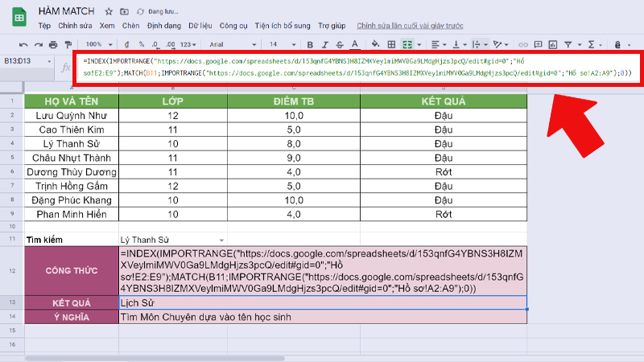Click the fill color paint bucket
Image resolution: width=644 pixels, height=362 pixels.
pos(374,44)
